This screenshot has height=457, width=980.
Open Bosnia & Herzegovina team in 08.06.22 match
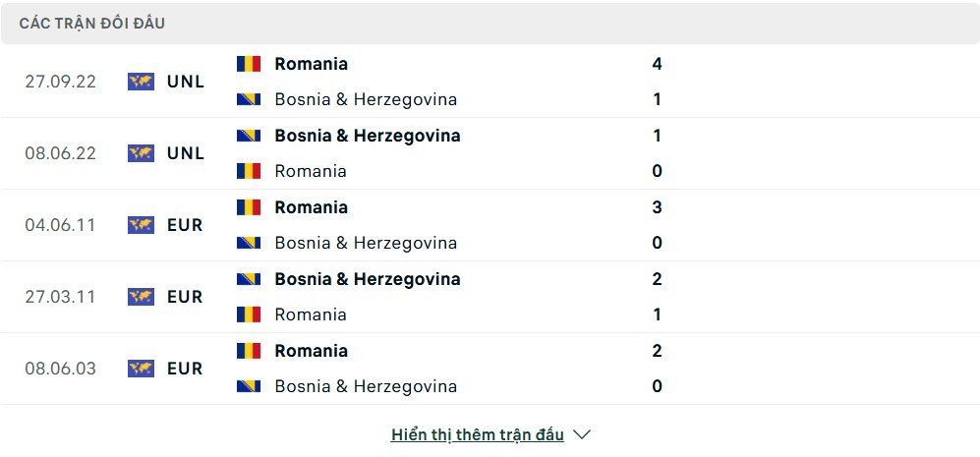point(368,136)
